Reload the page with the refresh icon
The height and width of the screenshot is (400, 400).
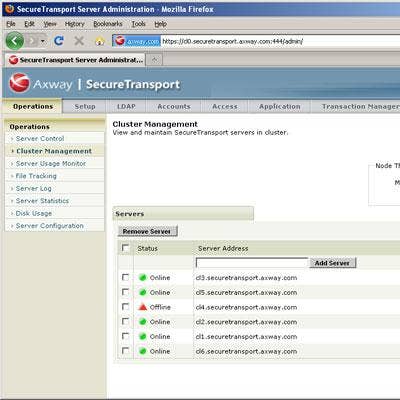click(59, 41)
